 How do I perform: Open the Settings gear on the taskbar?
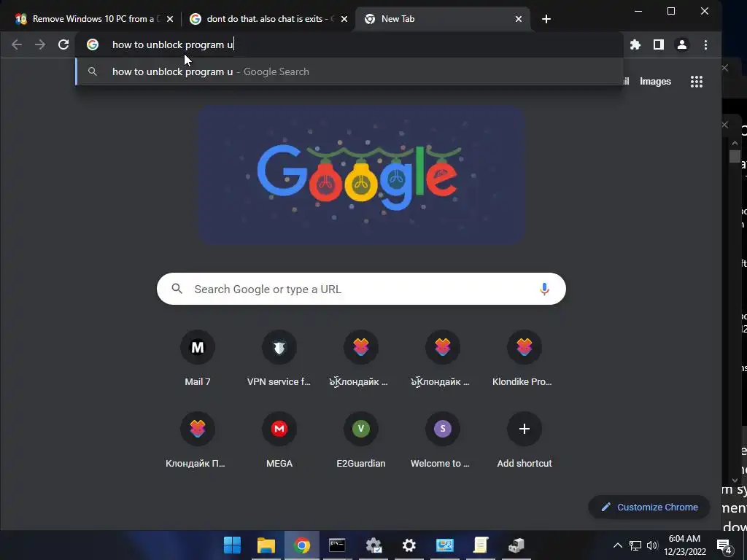click(409, 545)
